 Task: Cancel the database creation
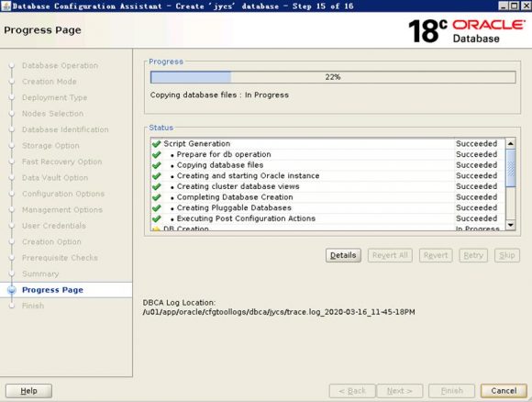click(504, 391)
